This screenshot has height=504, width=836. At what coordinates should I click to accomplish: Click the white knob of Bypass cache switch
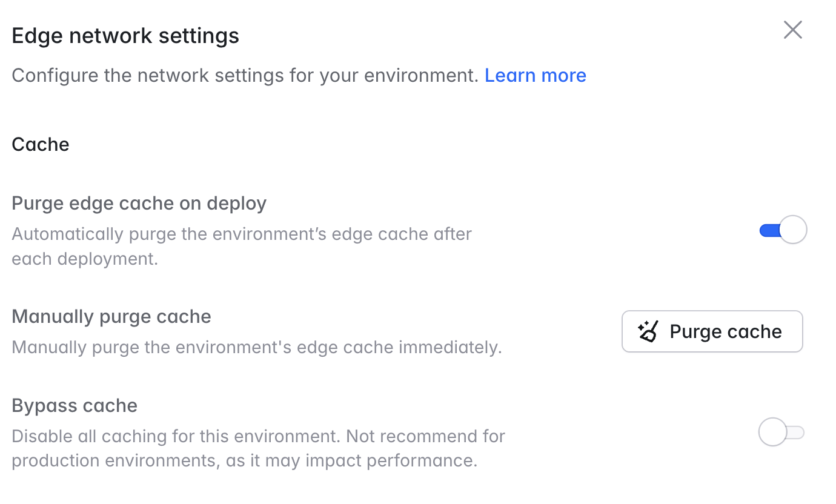(x=773, y=433)
